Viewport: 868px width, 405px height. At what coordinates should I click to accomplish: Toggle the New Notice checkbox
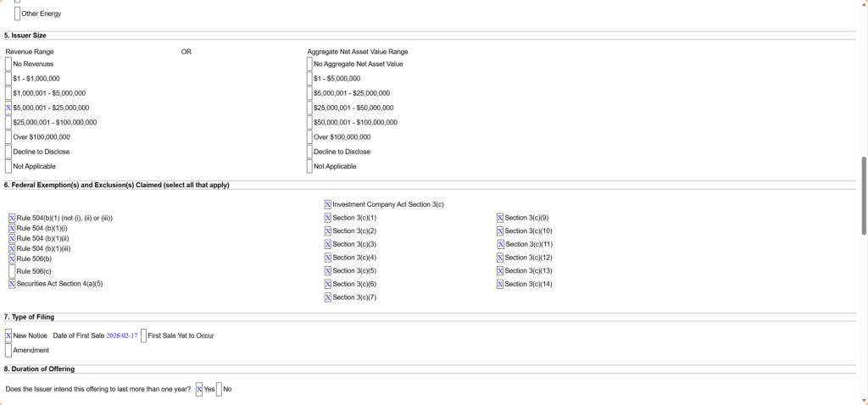pos(8,336)
